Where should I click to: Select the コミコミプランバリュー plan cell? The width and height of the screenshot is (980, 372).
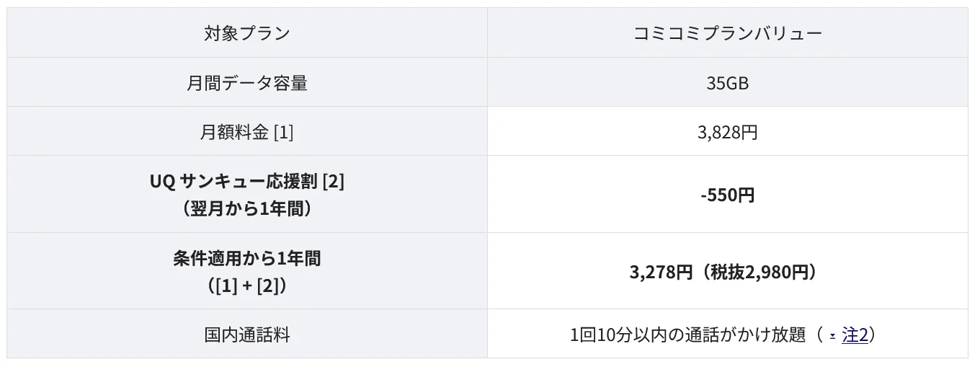tap(727, 33)
